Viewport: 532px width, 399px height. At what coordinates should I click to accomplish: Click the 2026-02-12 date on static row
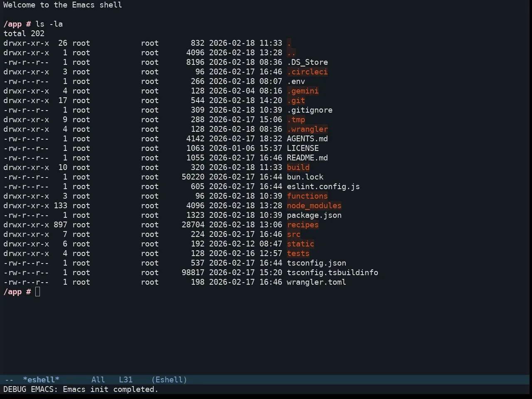(232, 244)
